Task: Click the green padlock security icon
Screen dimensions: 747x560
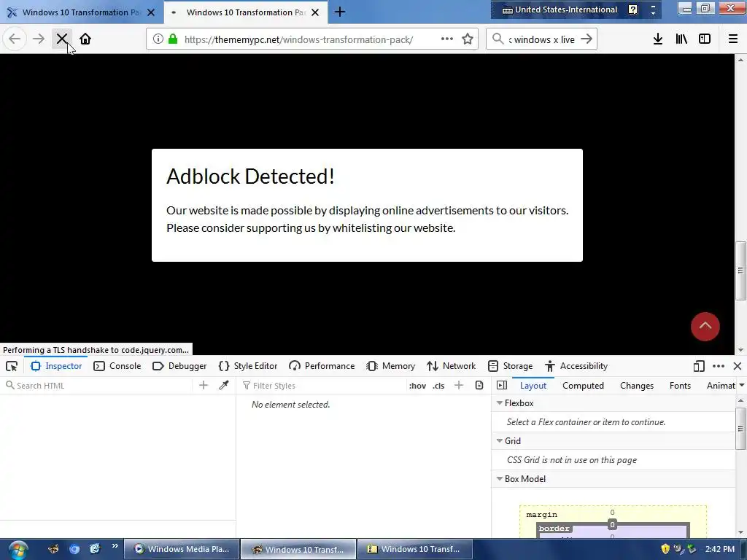Action: (x=173, y=39)
